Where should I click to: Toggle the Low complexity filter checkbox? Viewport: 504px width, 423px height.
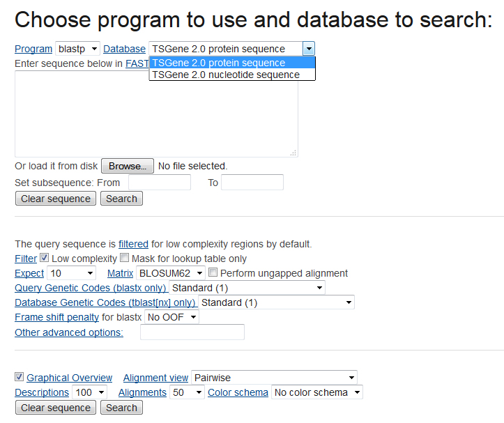[x=45, y=259]
